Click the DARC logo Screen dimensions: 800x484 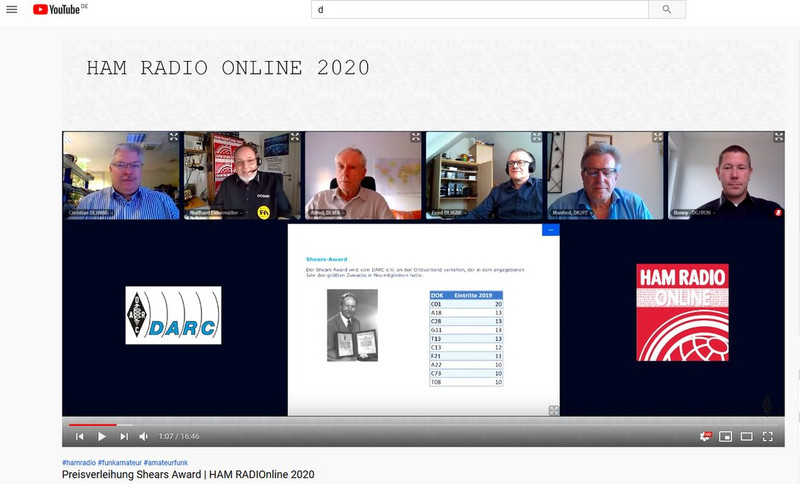point(173,315)
